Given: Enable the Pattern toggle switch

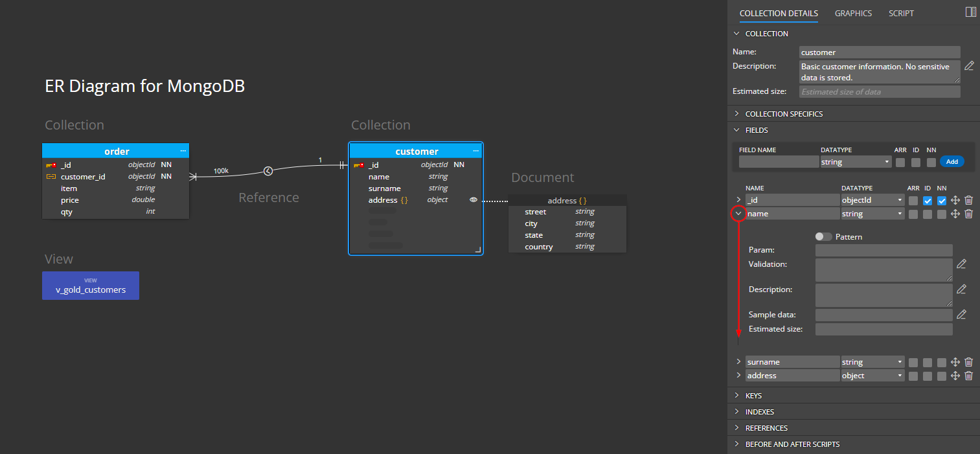Looking at the screenshot, I should 823,236.
